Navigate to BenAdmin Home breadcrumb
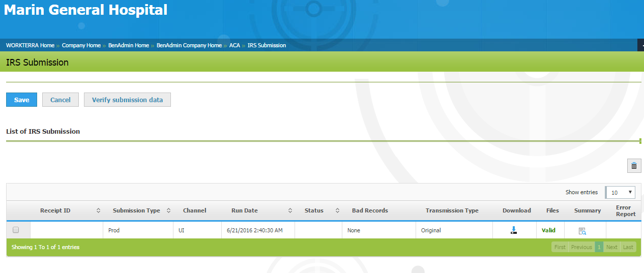This screenshot has height=273, width=644. [x=129, y=45]
